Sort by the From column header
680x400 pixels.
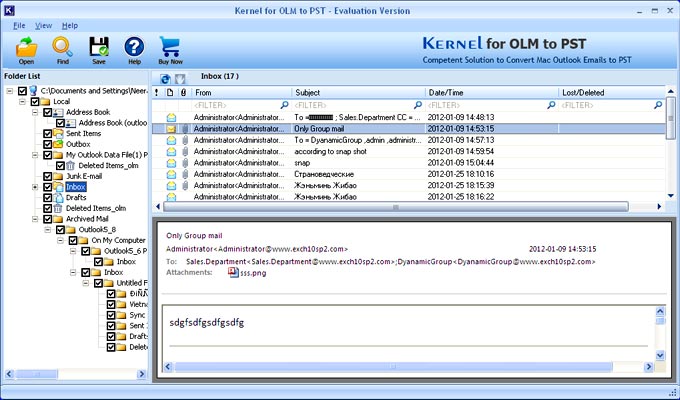242,92
